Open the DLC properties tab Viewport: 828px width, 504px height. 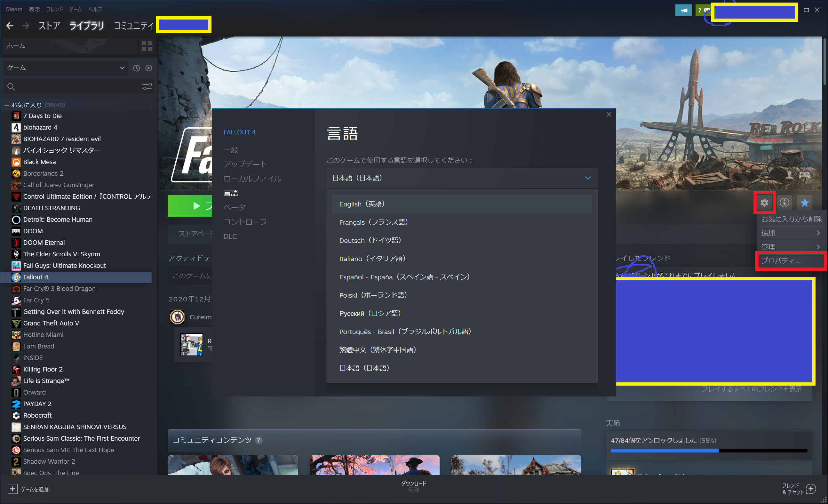click(x=230, y=236)
